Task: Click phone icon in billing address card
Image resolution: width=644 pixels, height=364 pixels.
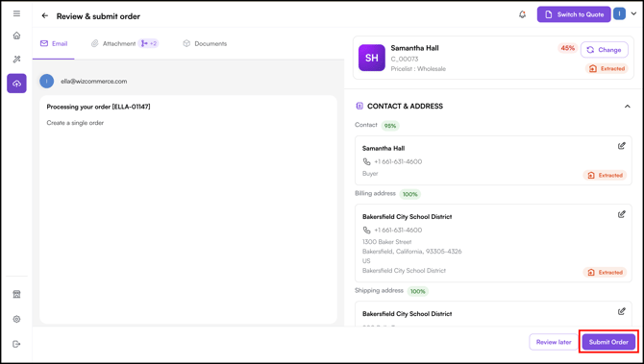Action: click(x=366, y=230)
